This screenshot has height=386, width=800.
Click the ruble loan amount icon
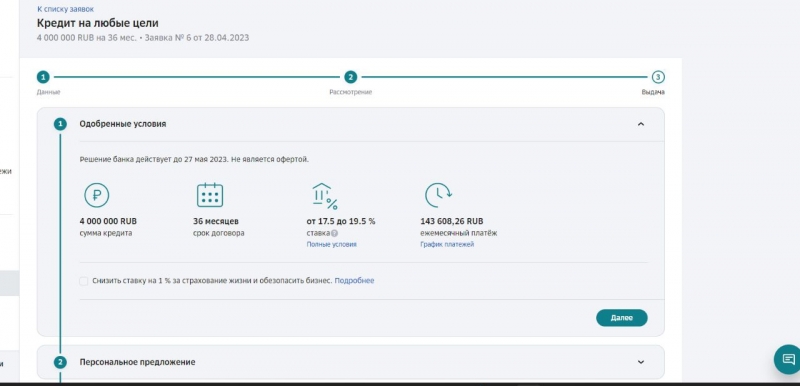pos(96,195)
